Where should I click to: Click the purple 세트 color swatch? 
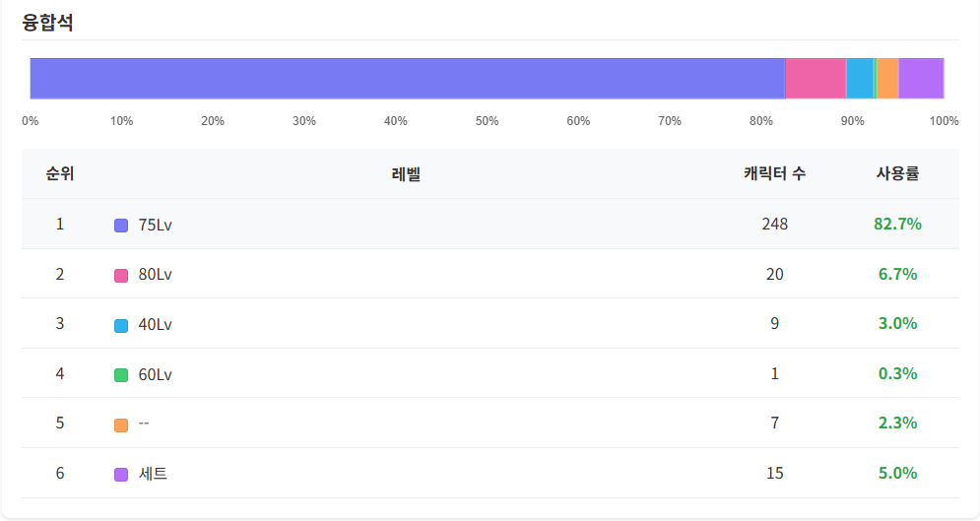(x=121, y=475)
